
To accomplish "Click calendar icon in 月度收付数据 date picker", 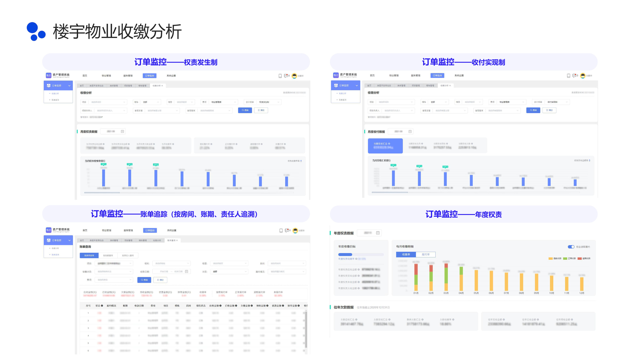I will tap(410, 131).
